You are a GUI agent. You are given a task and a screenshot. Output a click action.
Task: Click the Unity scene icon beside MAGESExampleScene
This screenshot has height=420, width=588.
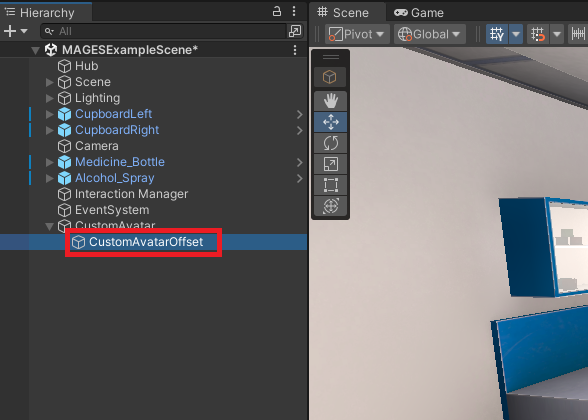(x=51, y=50)
